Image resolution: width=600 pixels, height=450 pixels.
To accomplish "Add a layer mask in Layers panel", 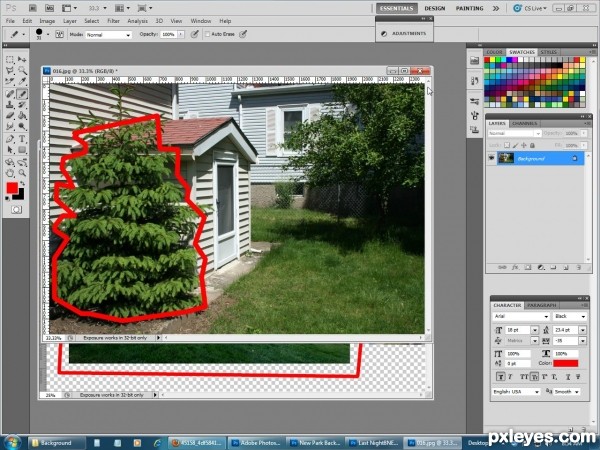I will point(528,267).
